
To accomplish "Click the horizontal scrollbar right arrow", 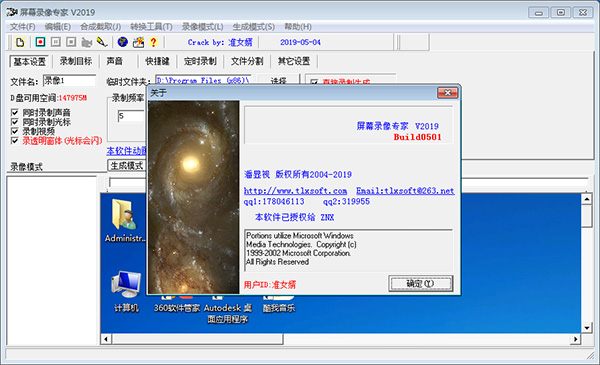I will [575, 339].
